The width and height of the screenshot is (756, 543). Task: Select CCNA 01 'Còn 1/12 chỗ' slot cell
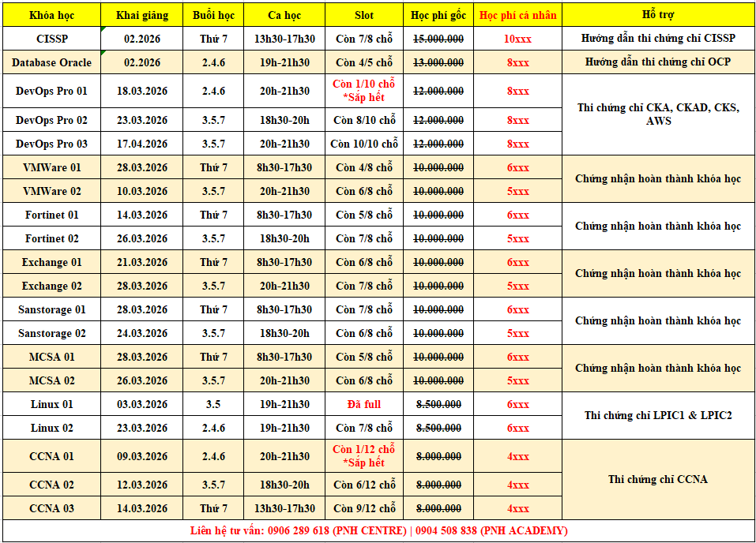coord(364,450)
